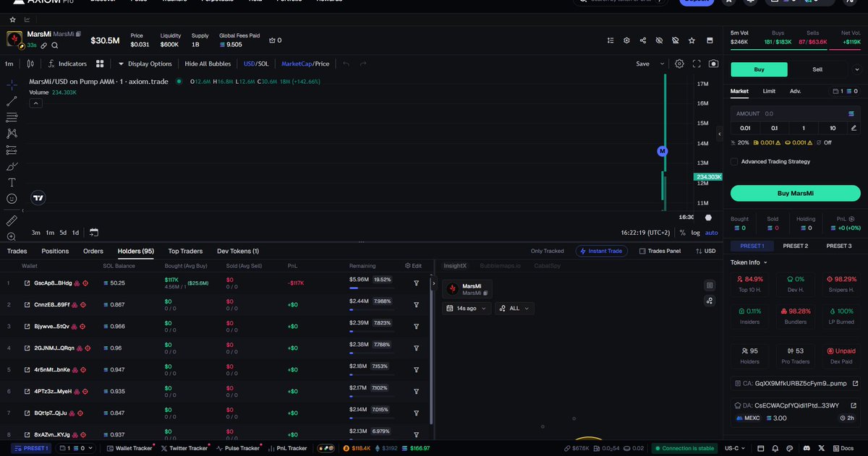The image size is (868, 456).
Task: Switch to Sell mode
Action: (817, 69)
